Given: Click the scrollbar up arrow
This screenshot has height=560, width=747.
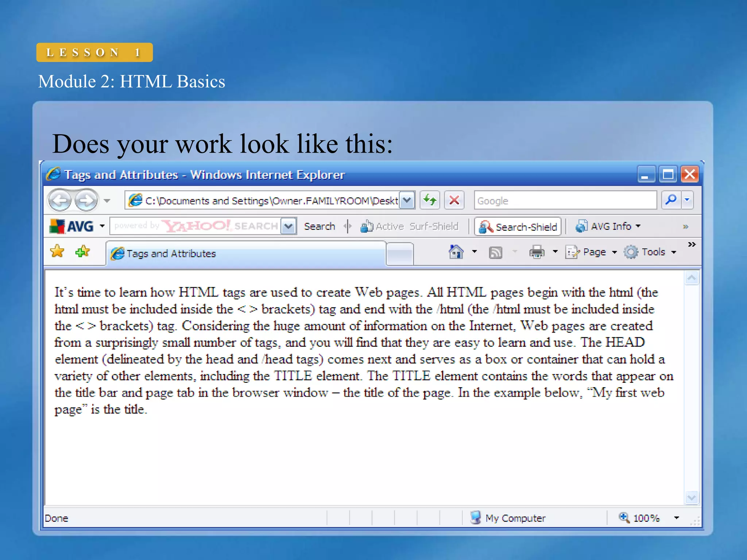Looking at the screenshot, I should [x=692, y=279].
